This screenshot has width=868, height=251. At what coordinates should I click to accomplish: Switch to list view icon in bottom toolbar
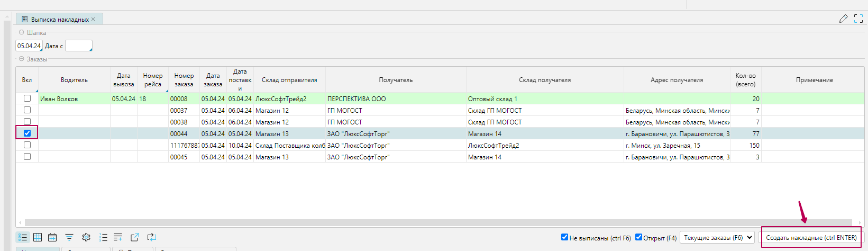click(x=23, y=237)
